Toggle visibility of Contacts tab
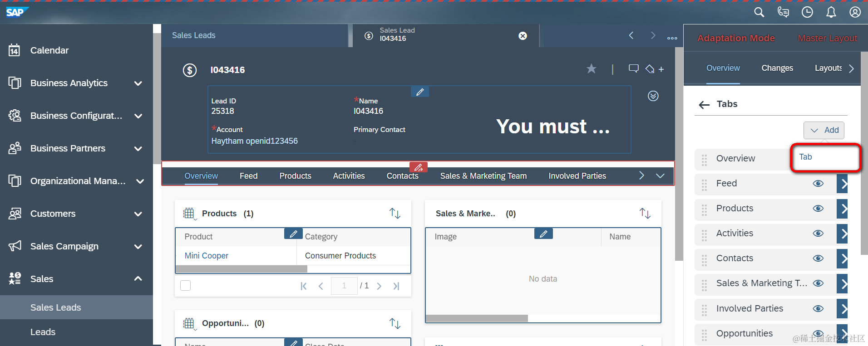 click(818, 258)
